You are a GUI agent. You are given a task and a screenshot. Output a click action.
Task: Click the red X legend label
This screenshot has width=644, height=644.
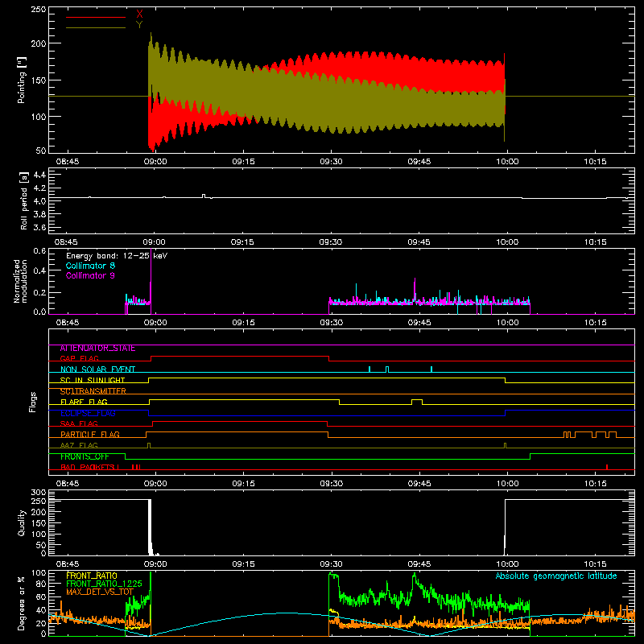tap(139, 14)
